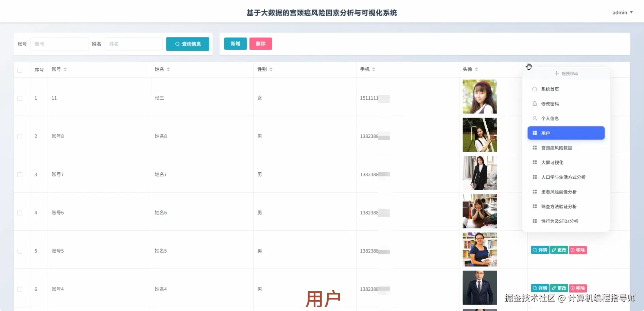Check the box for row 账号8
The image size is (644, 311).
(x=20, y=136)
